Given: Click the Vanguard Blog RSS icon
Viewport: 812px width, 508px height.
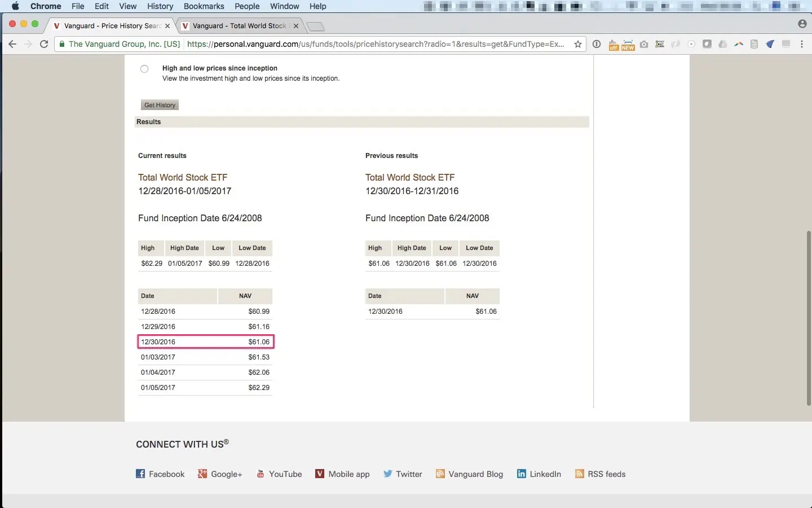Looking at the screenshot, I should click(x=440, y=474).
